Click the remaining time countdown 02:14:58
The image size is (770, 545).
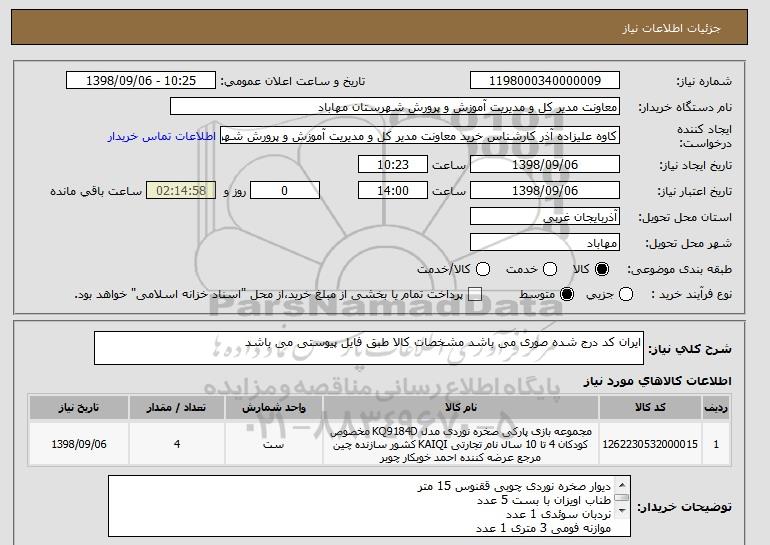tap(181, 191)
